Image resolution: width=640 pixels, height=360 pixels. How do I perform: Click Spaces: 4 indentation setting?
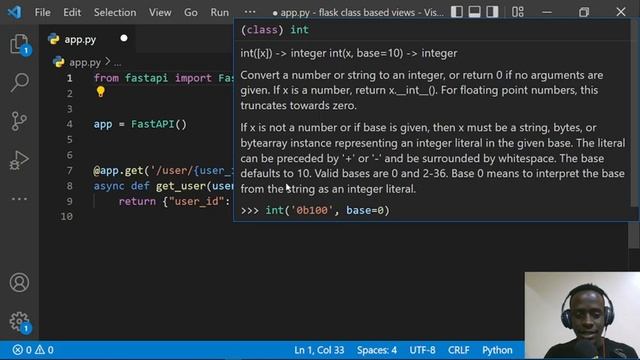(x=376, y=350)
